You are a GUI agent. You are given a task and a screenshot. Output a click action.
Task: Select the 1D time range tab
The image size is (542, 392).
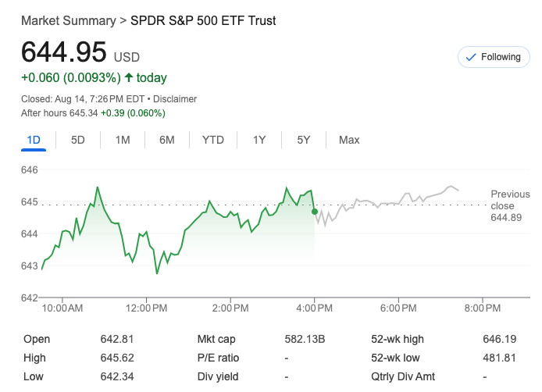coord(34,140)
